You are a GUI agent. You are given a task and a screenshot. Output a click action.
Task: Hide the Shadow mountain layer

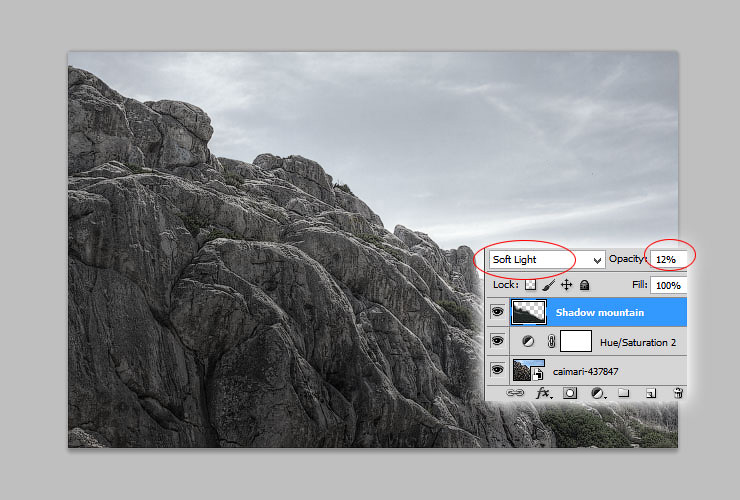pyautogui.click(x=497, y=312)
